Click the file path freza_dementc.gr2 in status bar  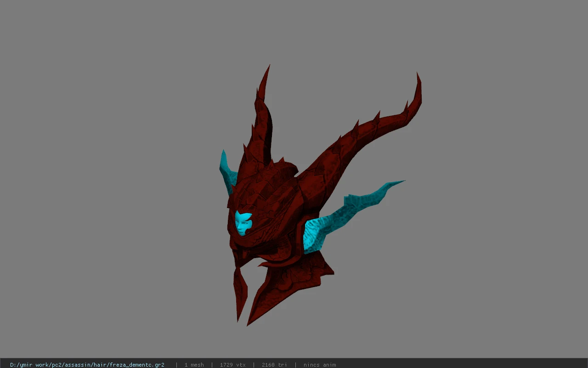87,365
